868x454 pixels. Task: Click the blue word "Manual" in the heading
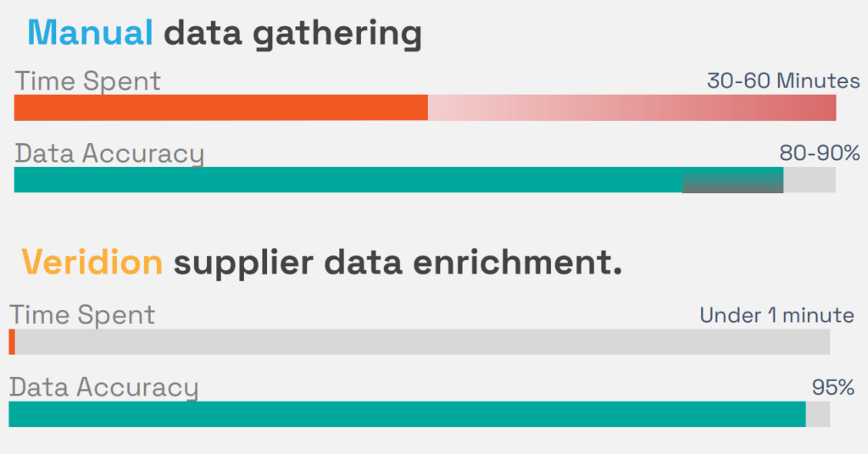91,34
